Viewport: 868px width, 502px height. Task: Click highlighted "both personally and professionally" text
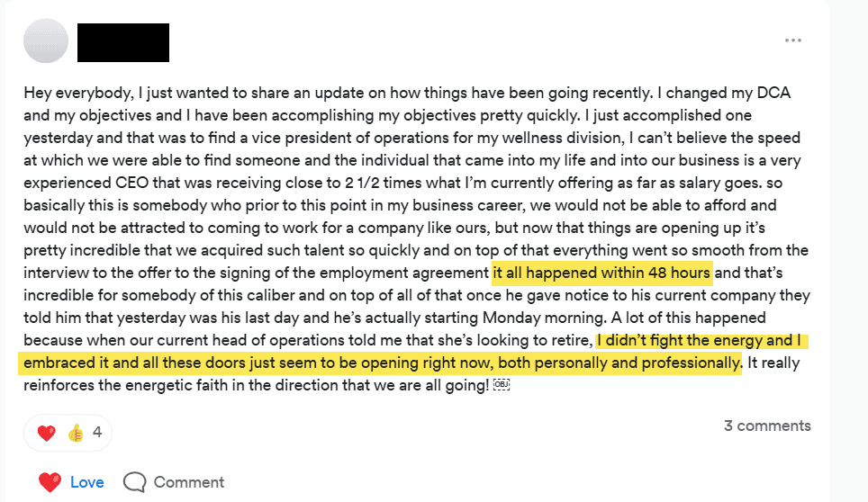622,363
